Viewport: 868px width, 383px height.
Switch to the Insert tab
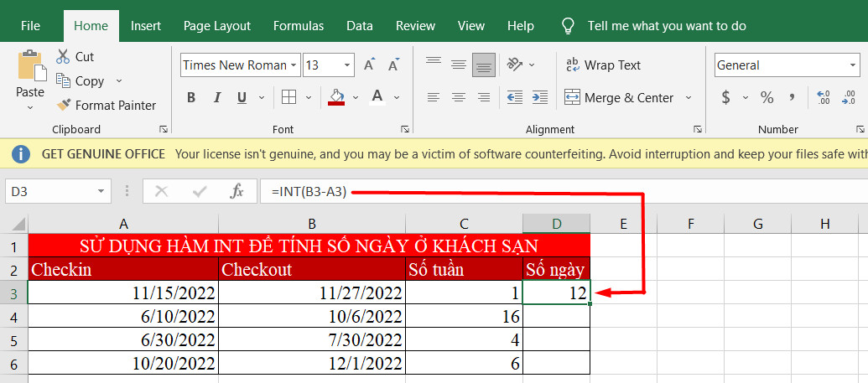pos(146,26)
